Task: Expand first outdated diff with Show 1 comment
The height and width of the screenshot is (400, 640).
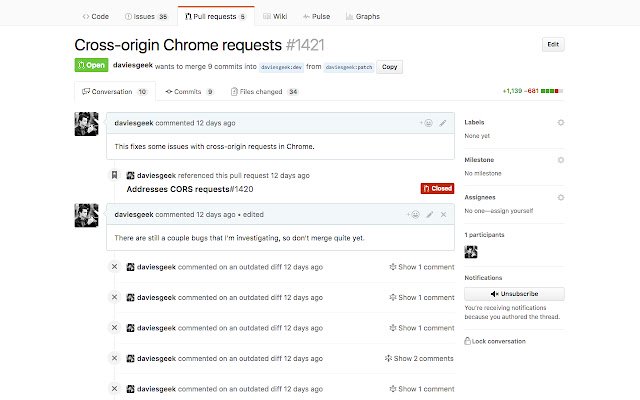Action: 422,267
